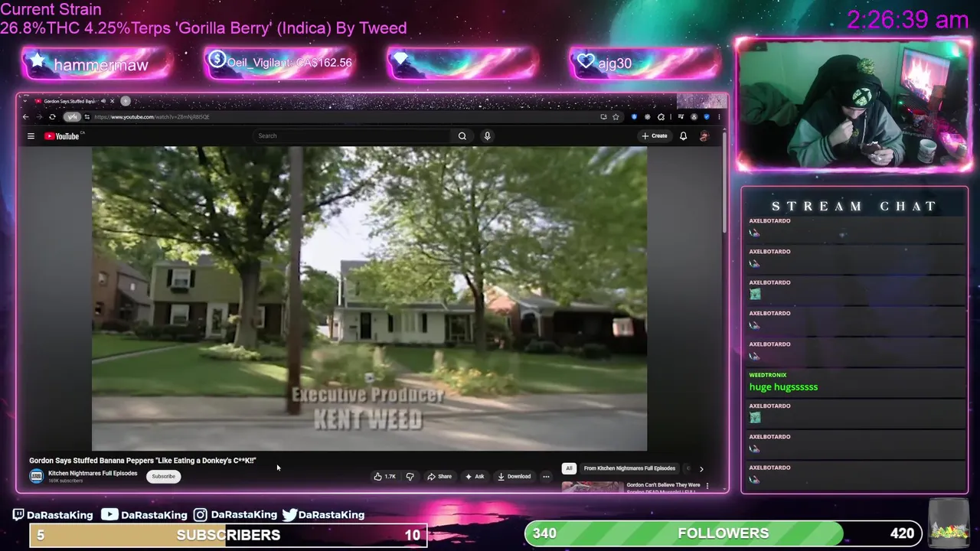Screen dimensions: 980x551
Task: Click the webcam overlay feed
Action: click(x=853, y=104)
